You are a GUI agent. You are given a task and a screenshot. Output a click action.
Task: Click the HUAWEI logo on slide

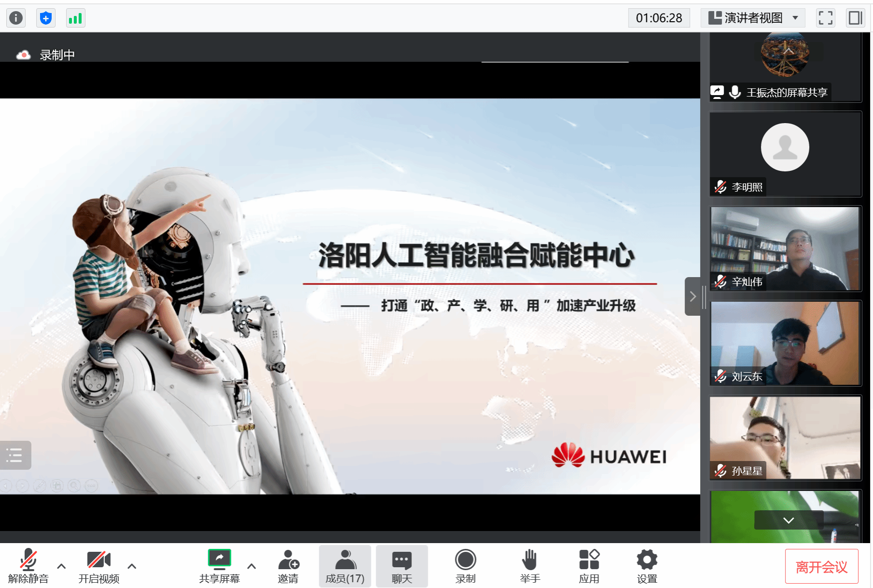tap(609, 456)
